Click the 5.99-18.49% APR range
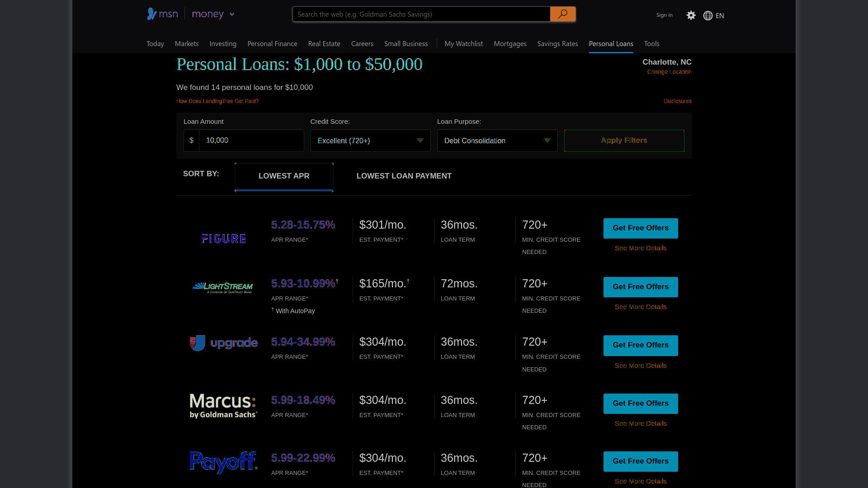 [x=303, y=400]
